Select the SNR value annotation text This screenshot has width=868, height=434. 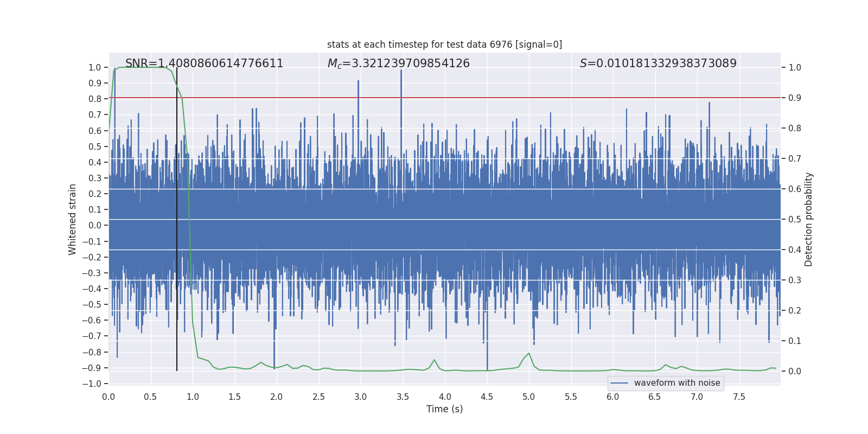(x=204, y=63)
